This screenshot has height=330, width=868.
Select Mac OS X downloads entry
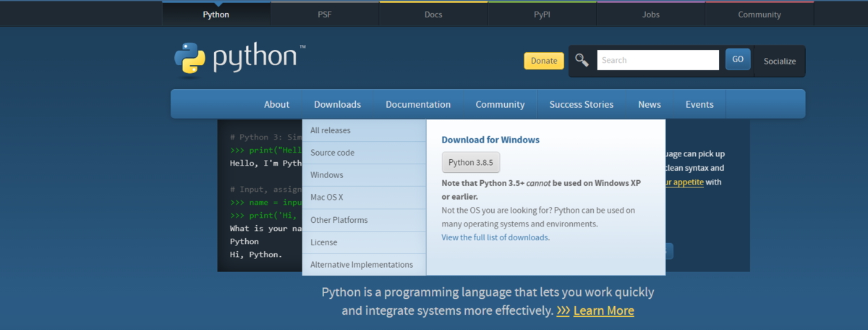click(327, 198)
